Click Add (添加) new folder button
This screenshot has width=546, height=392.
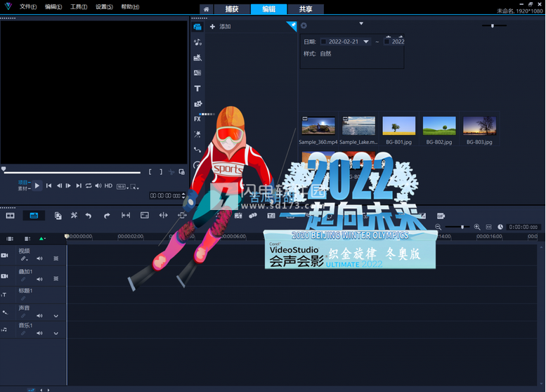point(221,27)
